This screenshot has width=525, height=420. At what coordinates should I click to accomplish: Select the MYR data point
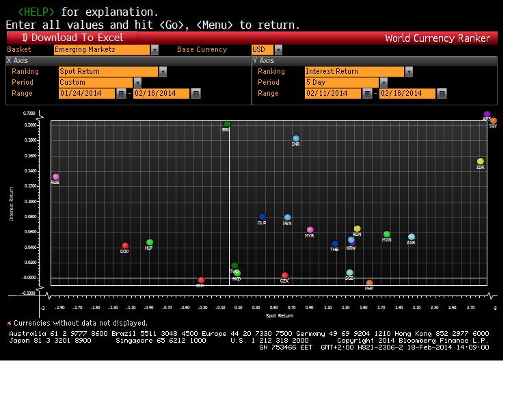(310, 230)
